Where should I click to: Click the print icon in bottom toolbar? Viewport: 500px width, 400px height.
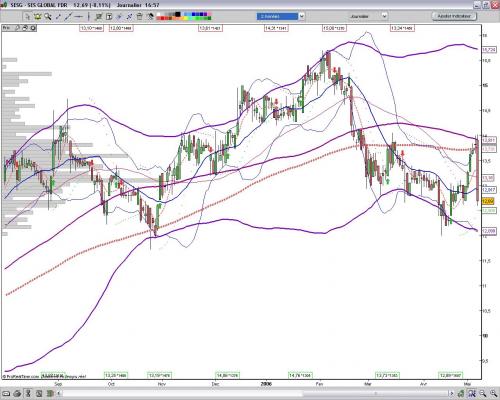coord(17,394)
